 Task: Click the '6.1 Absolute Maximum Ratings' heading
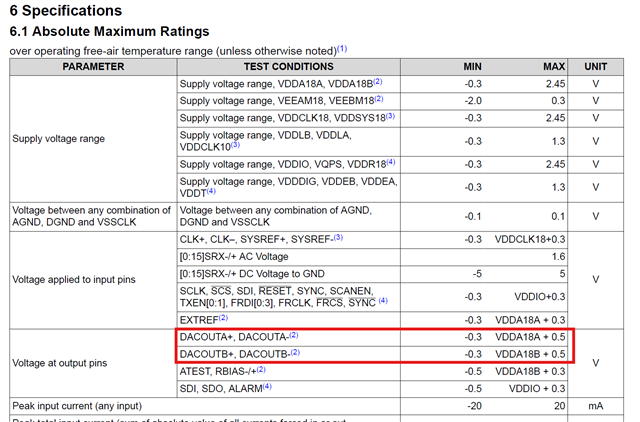pyautogui.click(x=109, y=31)
